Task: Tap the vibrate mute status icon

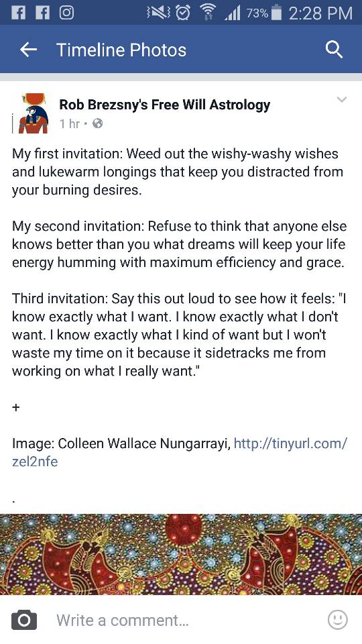Action: (158, 13)
